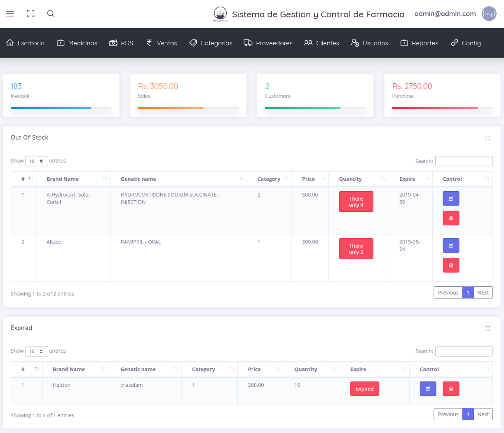Sort Out Of Stock table by Price
Screen dimensions: 504x433
coord(310,179)
